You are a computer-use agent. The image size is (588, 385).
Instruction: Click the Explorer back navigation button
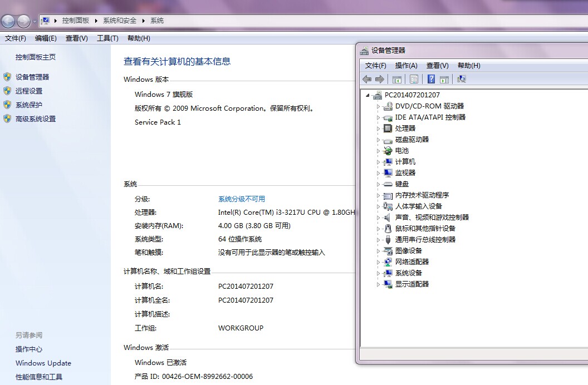click(x=8, y=21)
